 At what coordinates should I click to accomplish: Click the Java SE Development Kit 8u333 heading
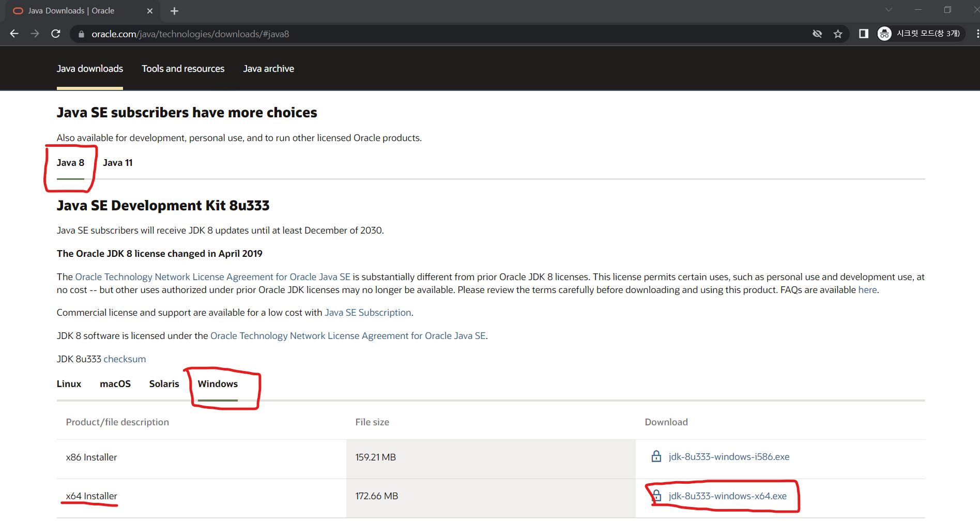[163, 206]
